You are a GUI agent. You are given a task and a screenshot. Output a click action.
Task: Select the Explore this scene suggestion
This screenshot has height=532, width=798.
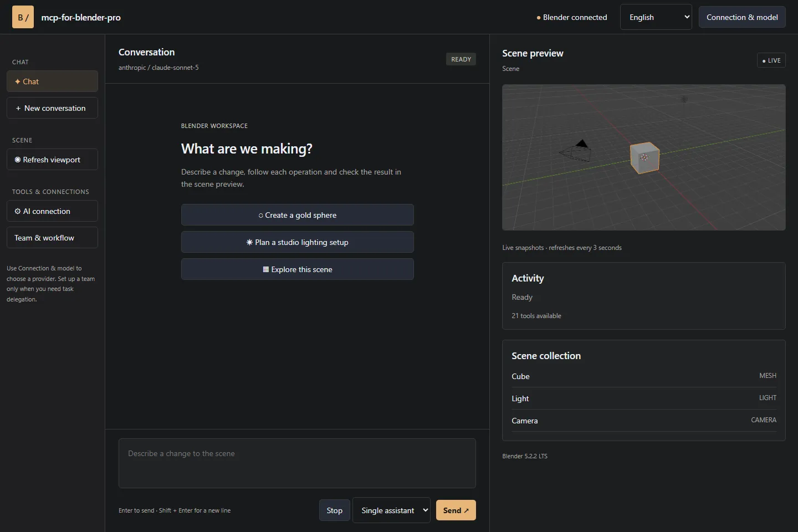click(298, 269)
